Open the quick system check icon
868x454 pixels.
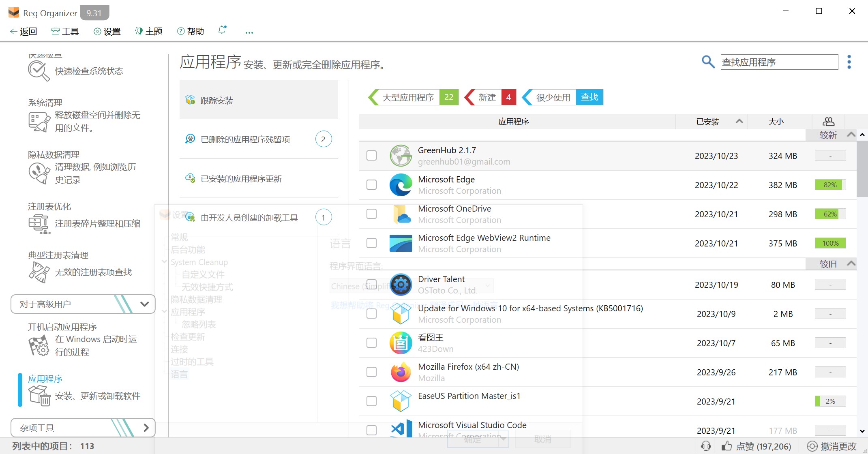coord(39,71)
